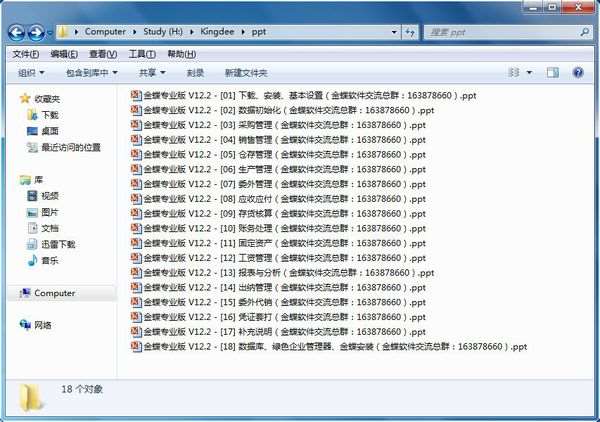600x422 pixels.
Task: Click the folder thumbnail in details pane
Action: pos(31,398)
